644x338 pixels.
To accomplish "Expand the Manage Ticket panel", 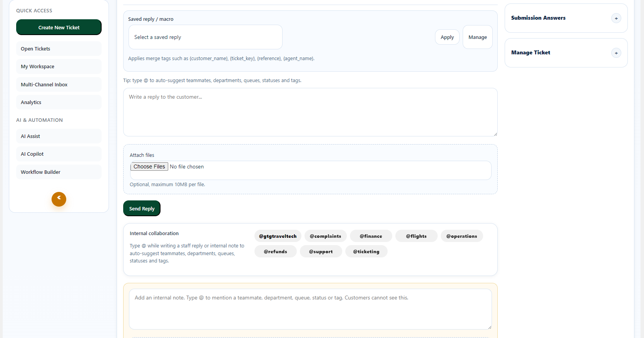I will [x=616, y=53].
